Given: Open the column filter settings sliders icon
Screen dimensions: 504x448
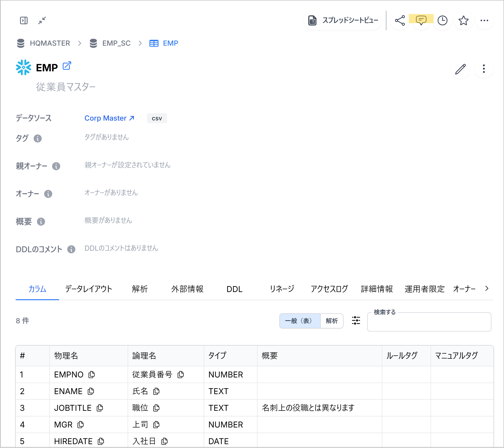Looking at the screenshot, I should tap(356, 320).
